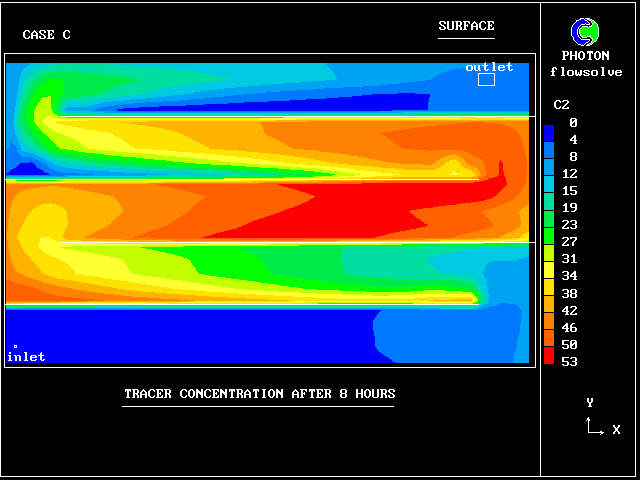Click the small inlet point marker

tap(15, 347)
